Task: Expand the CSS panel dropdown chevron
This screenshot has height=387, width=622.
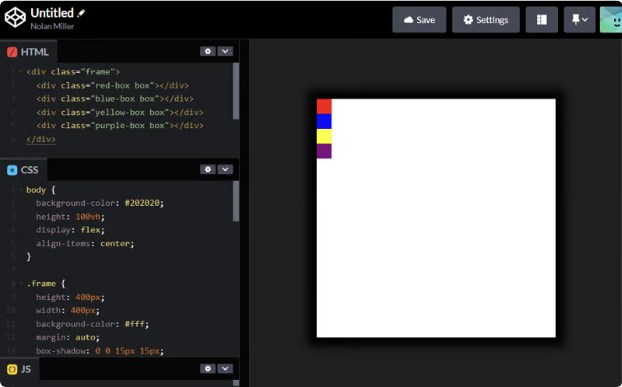Action: (x=225, y=169)
